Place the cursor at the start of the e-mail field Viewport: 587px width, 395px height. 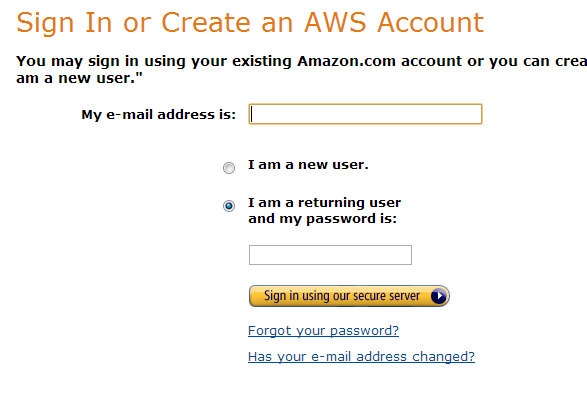pos(252,114)
